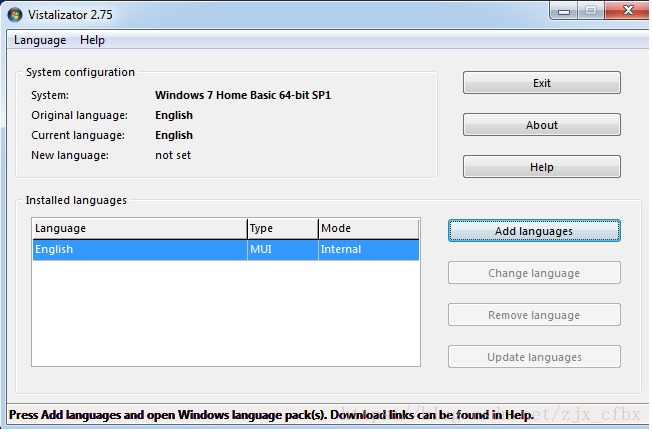Click the system value Windows 7 Home Basic 64-bit SP1

[243, 95]
